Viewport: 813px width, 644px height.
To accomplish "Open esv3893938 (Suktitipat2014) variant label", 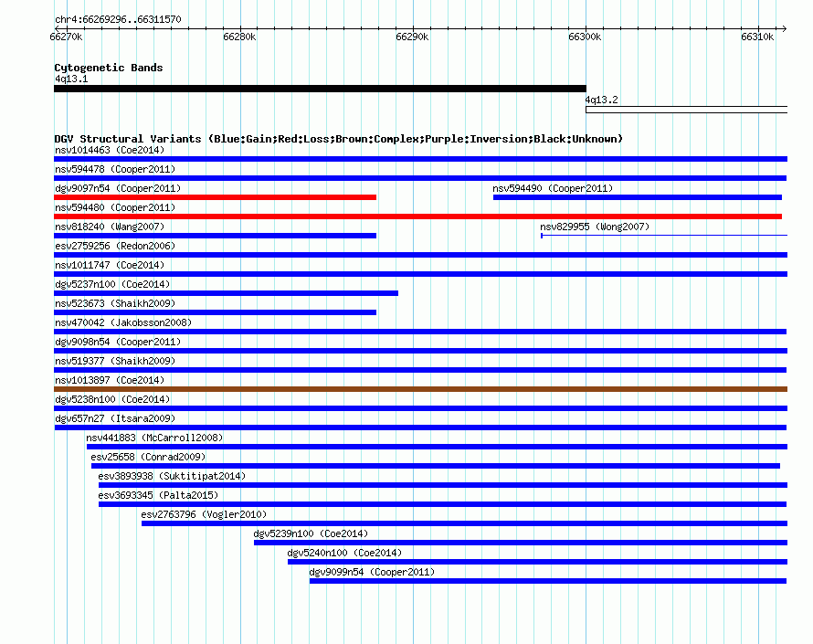I will pyautogui.click(x=172, y=476).
